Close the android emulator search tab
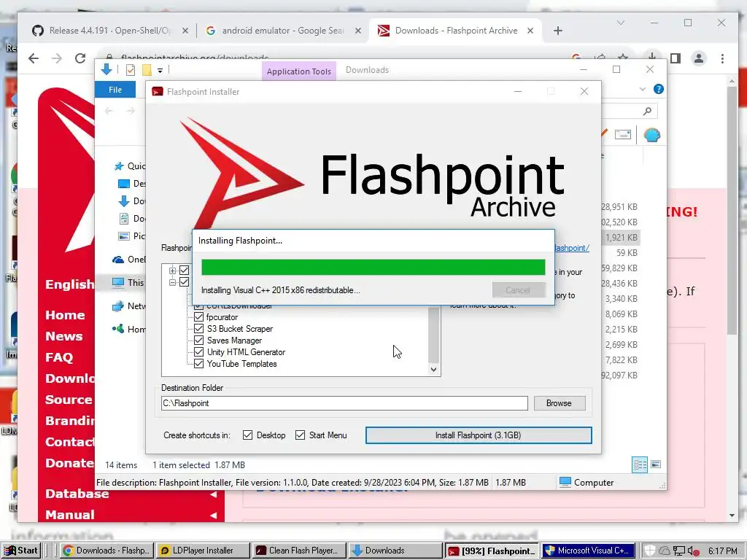The width and height of the screenshot is (747, 560). pyautogui.click(x=358, y=31)
